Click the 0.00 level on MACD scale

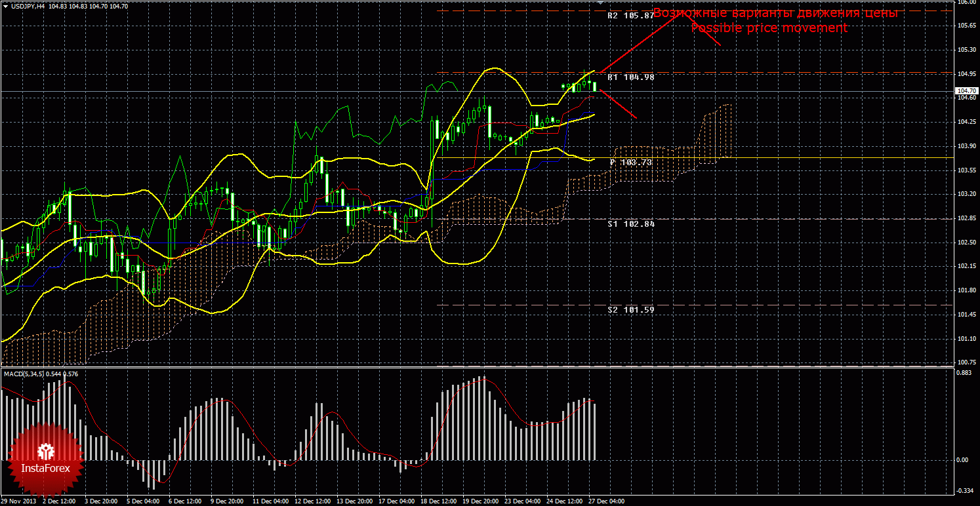point(962,460)
